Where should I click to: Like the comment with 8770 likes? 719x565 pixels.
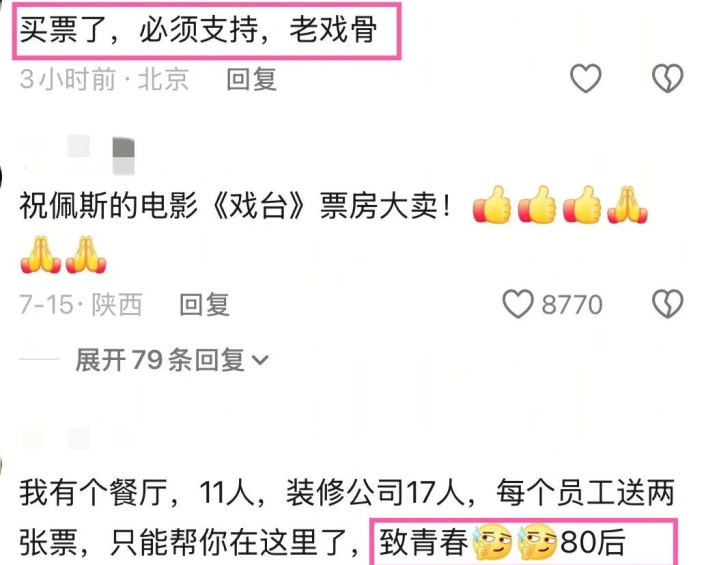click(x=518, y=304)
